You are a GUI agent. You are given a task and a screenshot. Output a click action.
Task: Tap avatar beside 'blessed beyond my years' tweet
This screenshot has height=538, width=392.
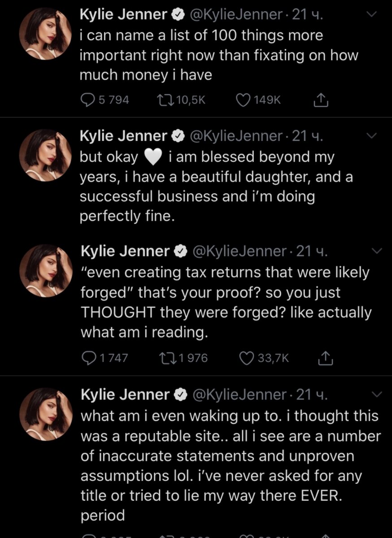click(x=44, y=155)
